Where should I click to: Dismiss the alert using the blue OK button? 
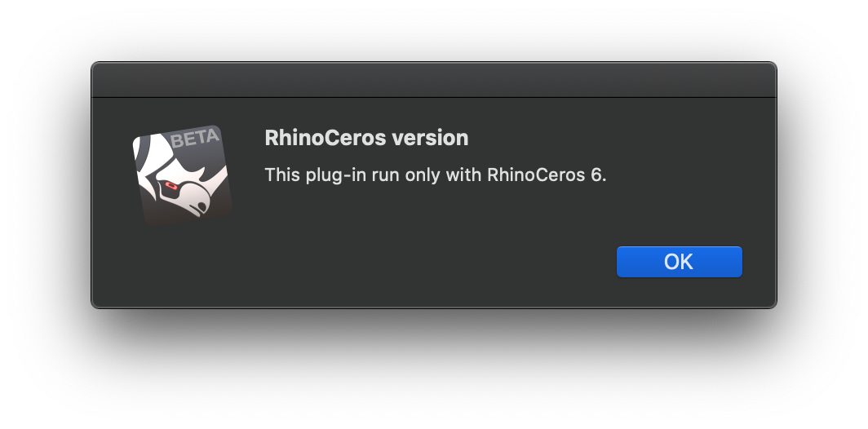(x=680, y=261)
